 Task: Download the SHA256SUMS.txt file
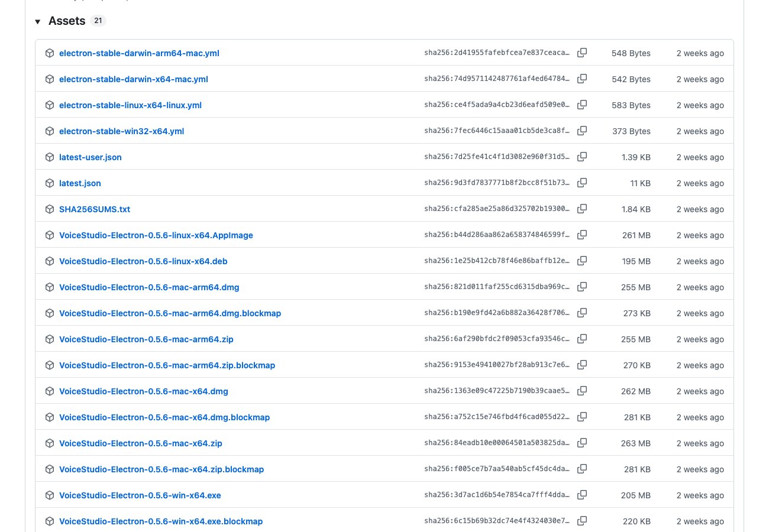pos(95,209)
